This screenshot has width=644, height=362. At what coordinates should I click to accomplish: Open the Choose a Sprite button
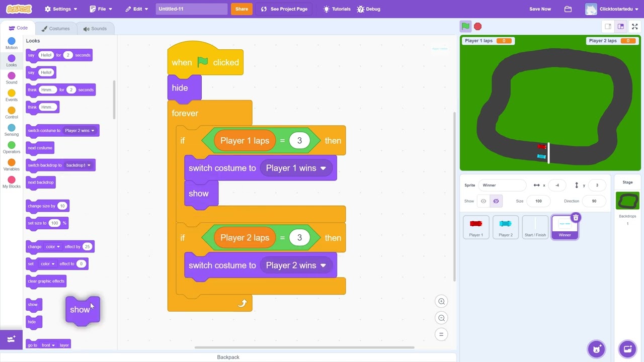[596, 349]
